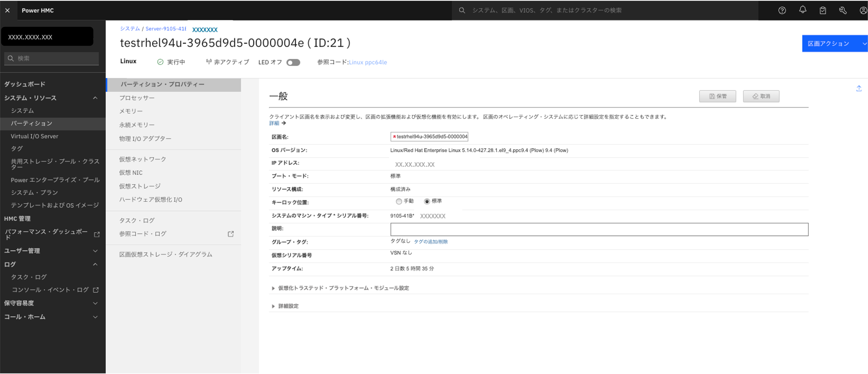868x374 pixels.
Task: Open the serviceability wrench icon
Action: tap(843, 10)
